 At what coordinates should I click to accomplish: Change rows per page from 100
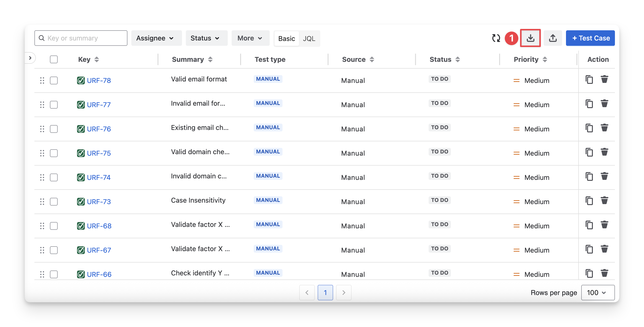(x=597, y=293)
